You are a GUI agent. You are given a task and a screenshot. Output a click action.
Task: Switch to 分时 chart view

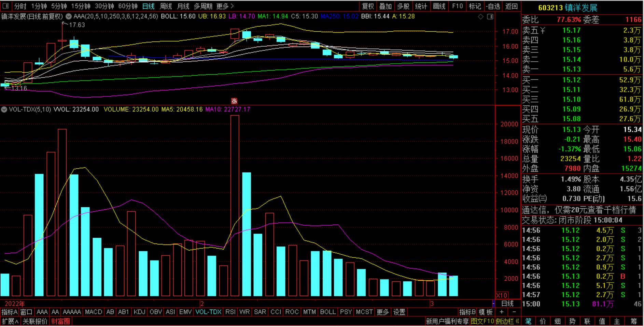[20, 6]
